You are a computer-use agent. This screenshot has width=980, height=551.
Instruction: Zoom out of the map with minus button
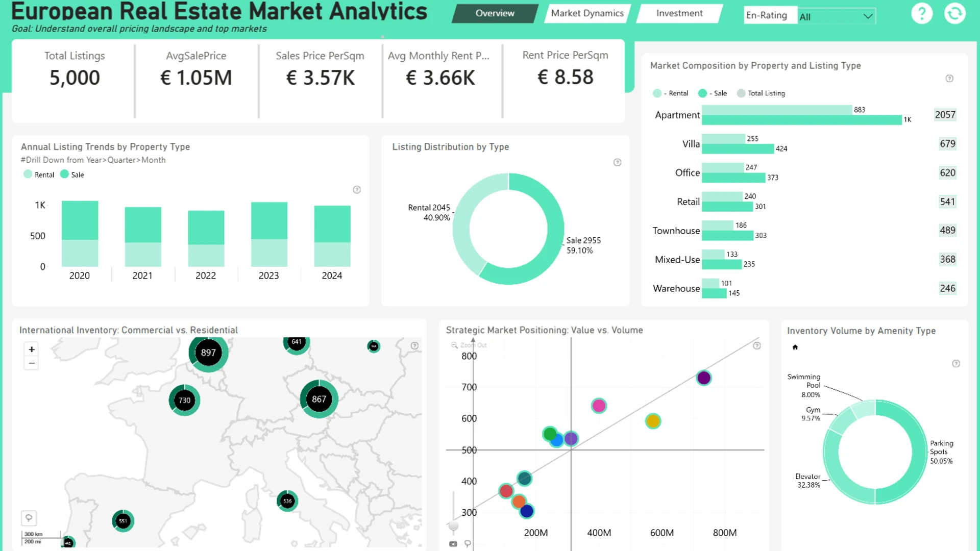32,363
